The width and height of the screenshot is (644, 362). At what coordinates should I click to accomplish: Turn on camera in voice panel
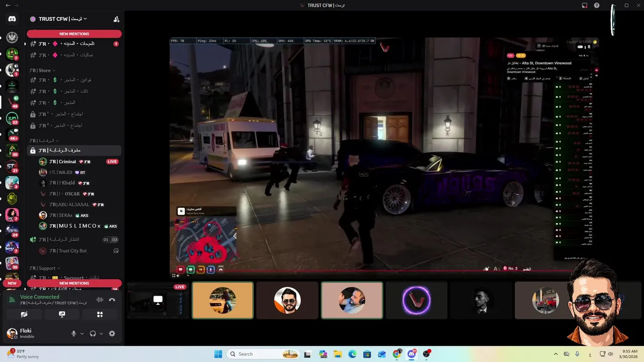(24, 314)
